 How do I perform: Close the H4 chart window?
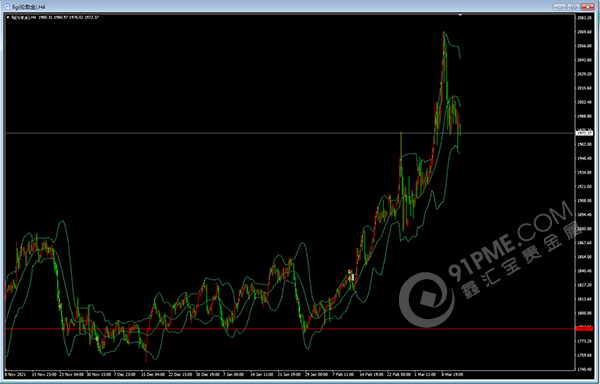pyautogui.click(x=587, y=7)
